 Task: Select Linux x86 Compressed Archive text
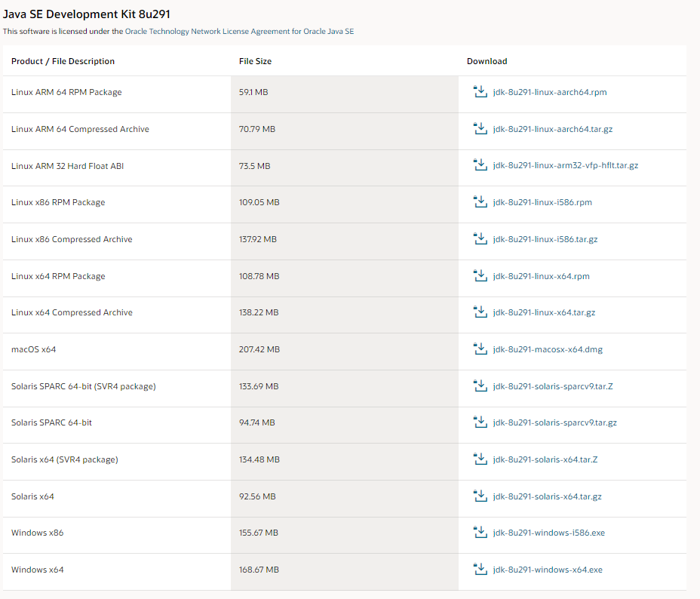tap(72, 239)
